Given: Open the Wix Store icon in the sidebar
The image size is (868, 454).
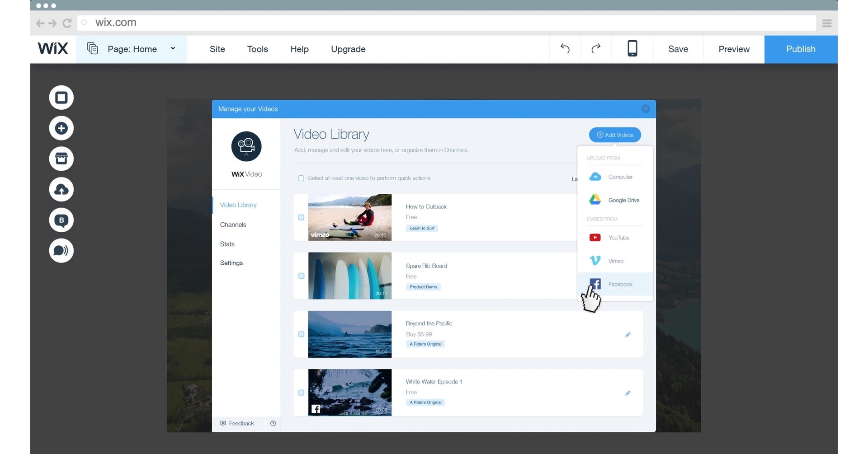Looking at the screenshot, I should [x=61, y=159].
